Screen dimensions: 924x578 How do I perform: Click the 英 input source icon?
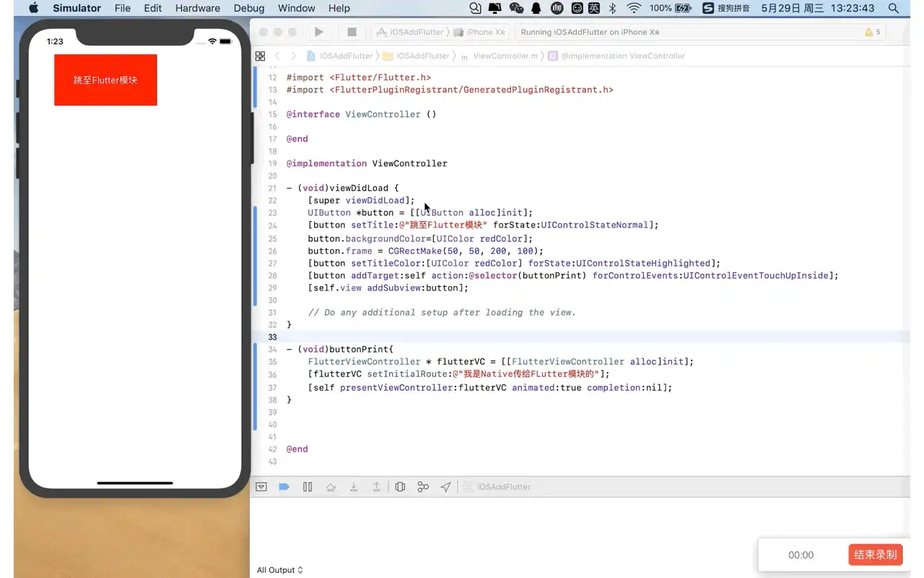click(594, 8)
